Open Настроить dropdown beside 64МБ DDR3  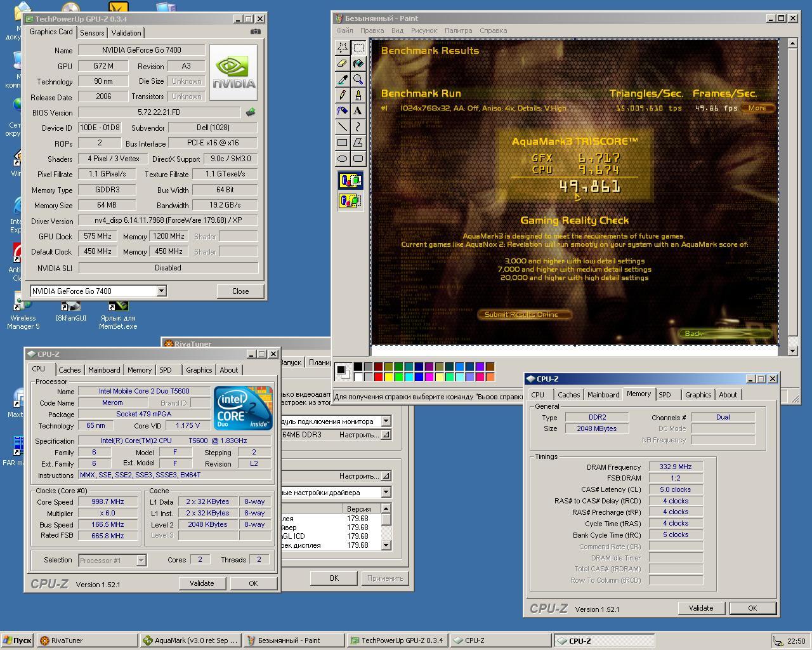point(364,435)
